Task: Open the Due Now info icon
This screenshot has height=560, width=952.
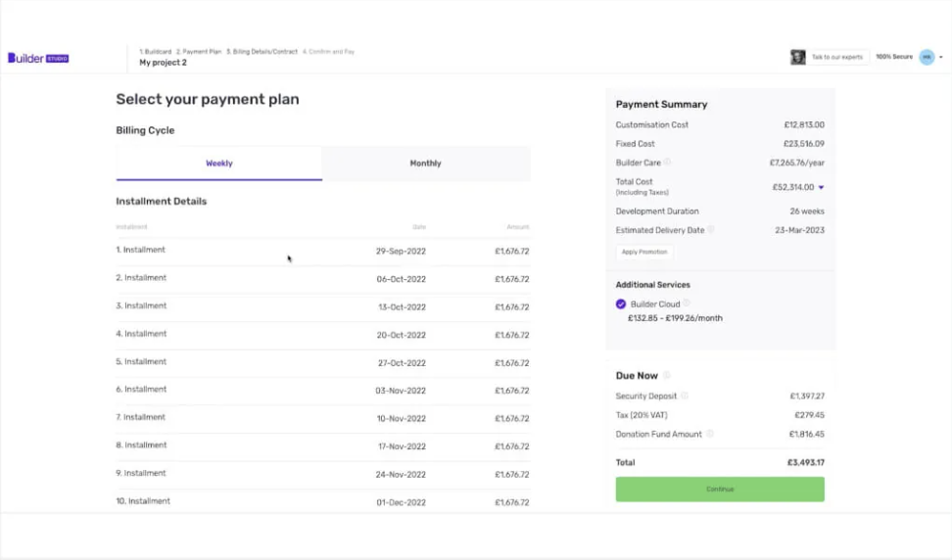Action: tap(666, 375)
